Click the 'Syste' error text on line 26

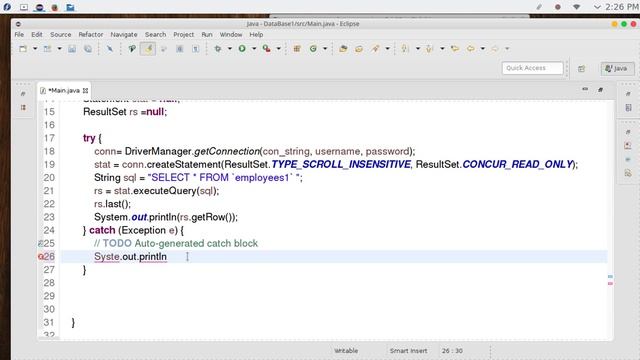click(107, 257)
